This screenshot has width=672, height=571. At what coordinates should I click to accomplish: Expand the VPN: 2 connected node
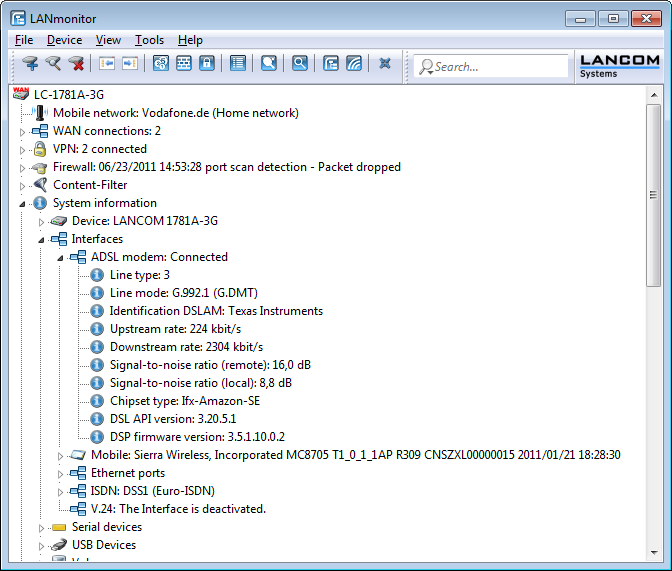pos(23,149)
